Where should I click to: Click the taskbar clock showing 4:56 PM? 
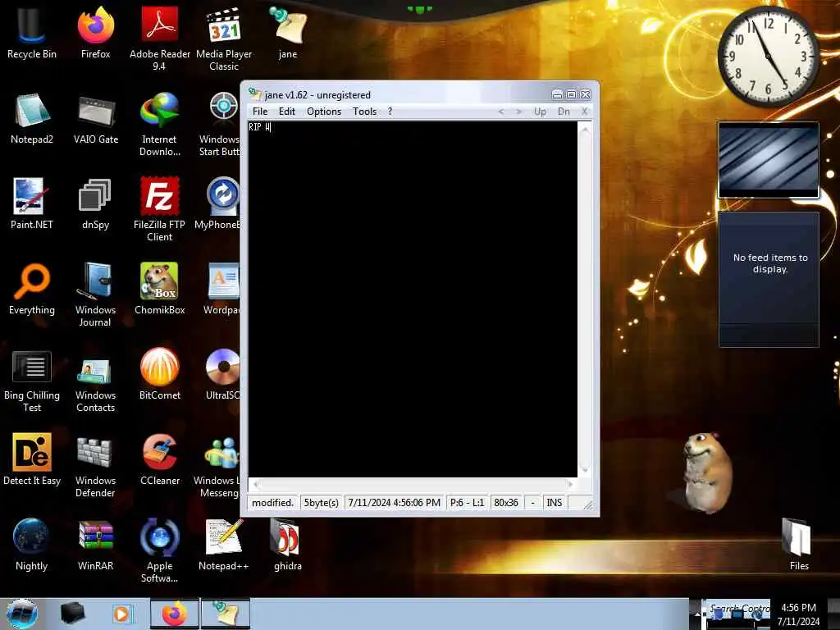tap(798, 614)
